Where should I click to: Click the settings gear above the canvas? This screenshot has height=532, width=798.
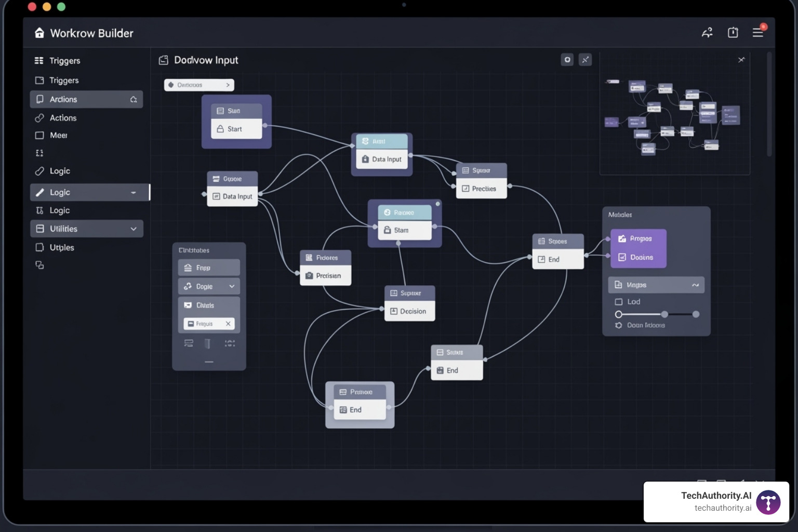(x=567, y=59)
